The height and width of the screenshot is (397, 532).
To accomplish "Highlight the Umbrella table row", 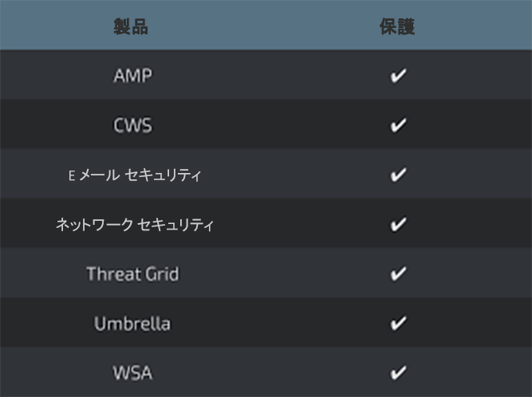I will pos(266,324).
